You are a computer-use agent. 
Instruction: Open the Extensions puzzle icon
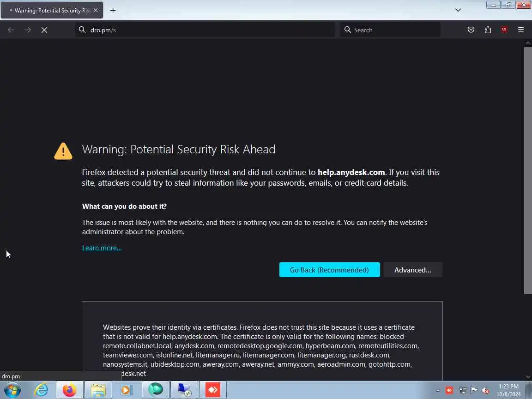point(488,30)
